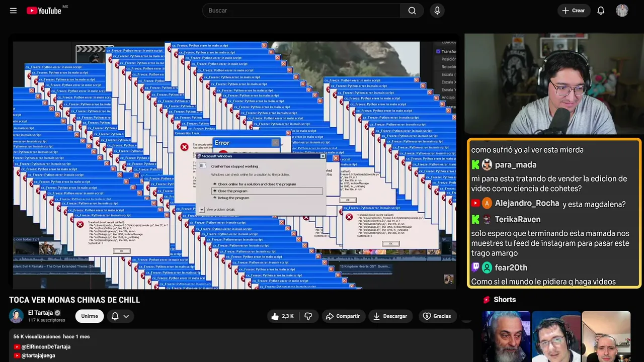Open the YouTube guide hamburger menu
644x362 pixels.
coord(13,11)
